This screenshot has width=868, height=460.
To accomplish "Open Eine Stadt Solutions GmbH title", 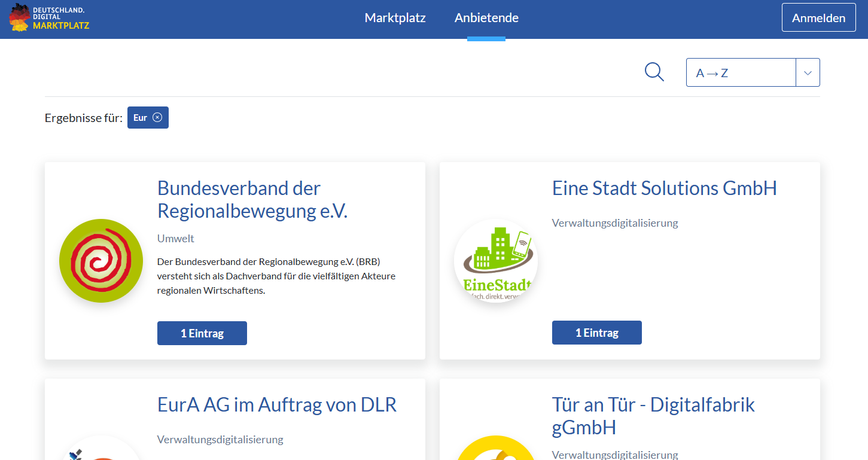I will (665, 188).
